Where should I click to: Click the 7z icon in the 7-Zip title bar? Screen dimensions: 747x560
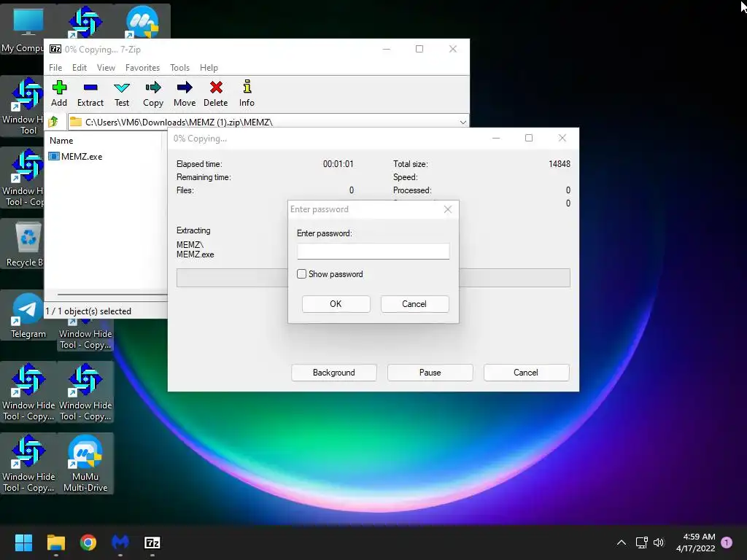pyautogui.click(x=55, y=49)
